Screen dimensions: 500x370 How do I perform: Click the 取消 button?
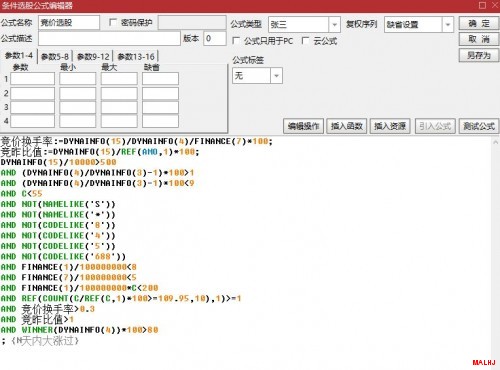(479, 39)
